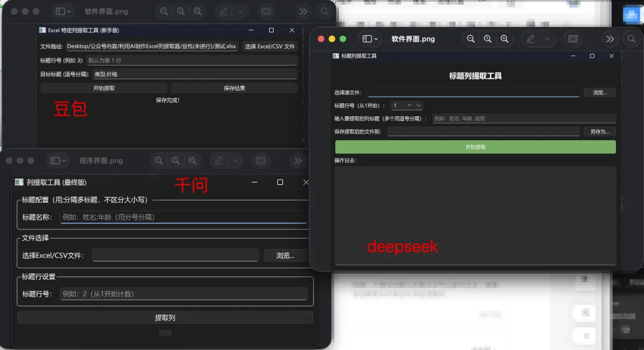Toggle sidebar in the front 软件界面.png Preview window
This screenshot has height=350, width=644.
367,39
